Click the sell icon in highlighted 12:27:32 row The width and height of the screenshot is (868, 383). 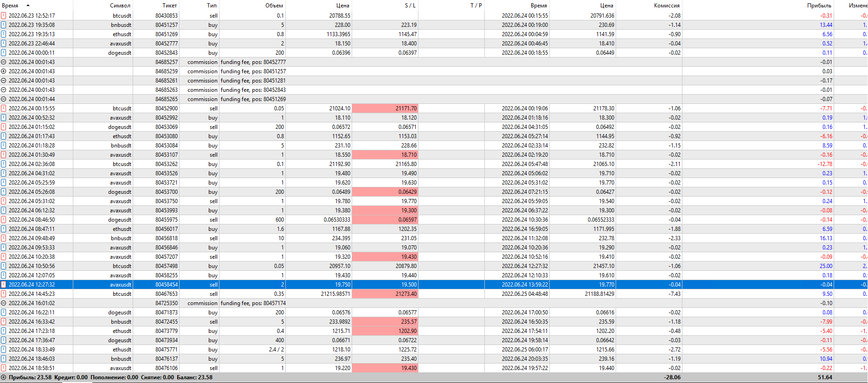click(4, 284)
